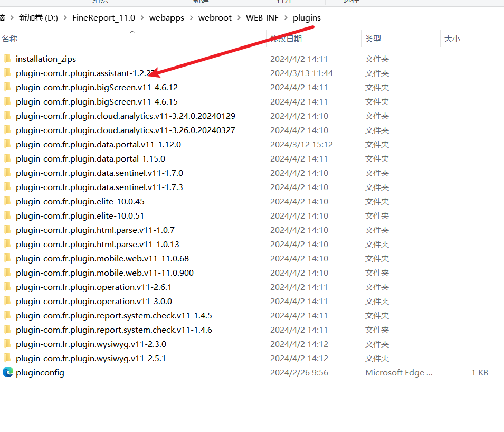
Task: Open chevron between FineReport_11.0 and webapps
Action: (x=142, y=17)
